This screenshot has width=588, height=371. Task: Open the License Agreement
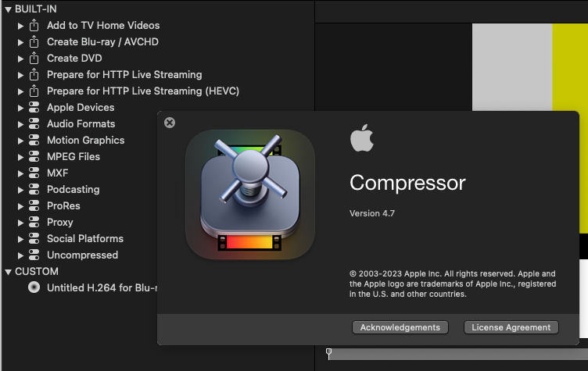(511, 327)
